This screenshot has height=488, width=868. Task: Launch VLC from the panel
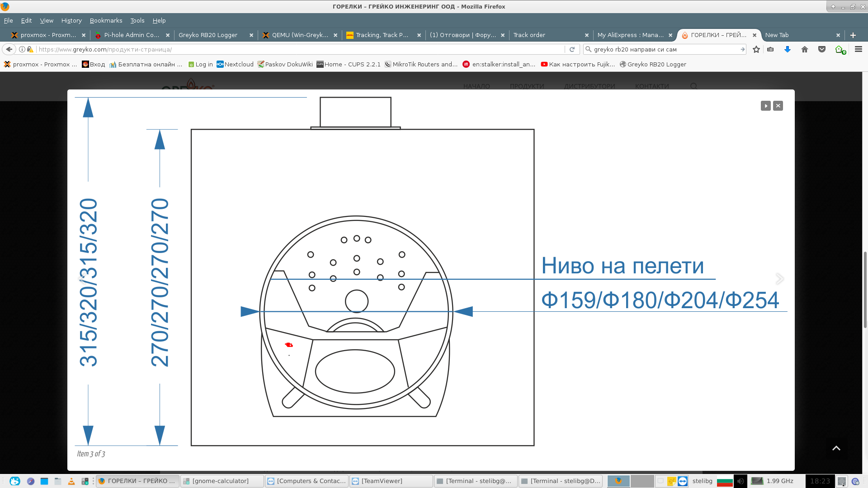71,481
